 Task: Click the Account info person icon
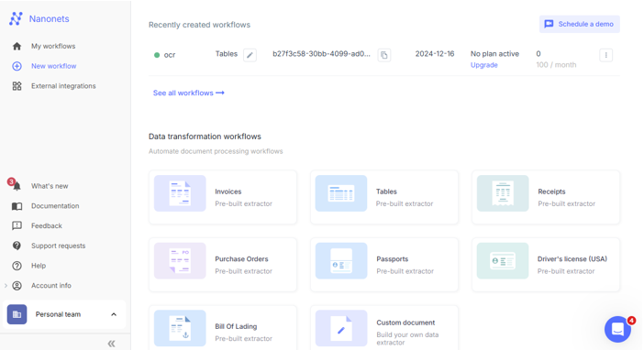(x=17, y=286)
